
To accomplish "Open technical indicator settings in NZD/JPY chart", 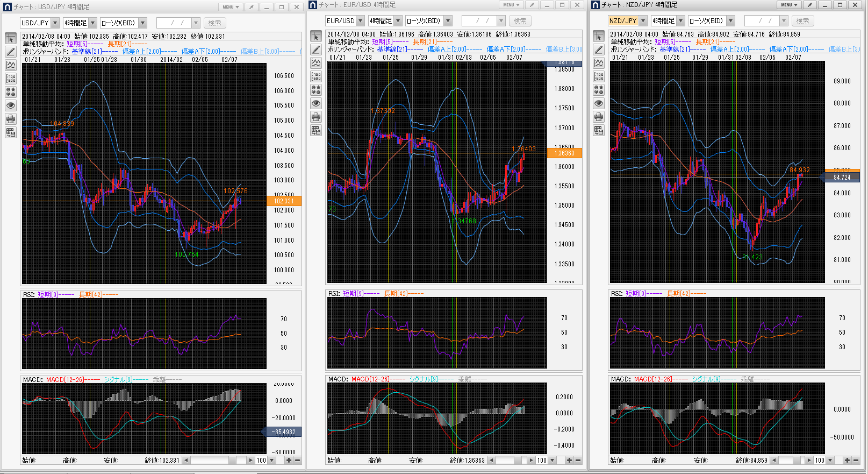I will point(599,63).
